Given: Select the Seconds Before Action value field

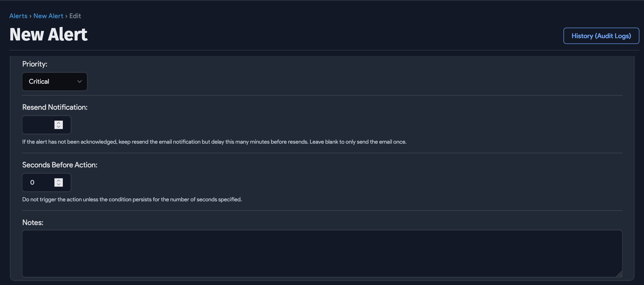Looking at the screenshot, I should 37,182.
